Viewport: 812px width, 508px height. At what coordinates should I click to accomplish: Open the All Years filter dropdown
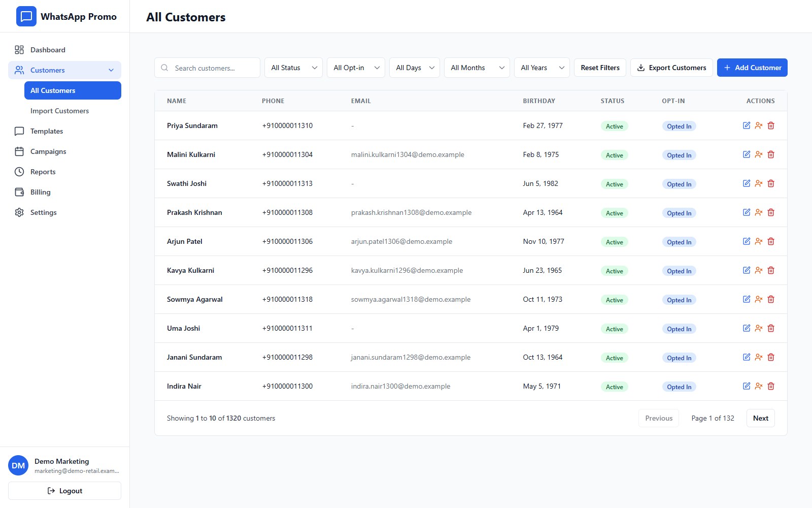click(x=542, y=68)
